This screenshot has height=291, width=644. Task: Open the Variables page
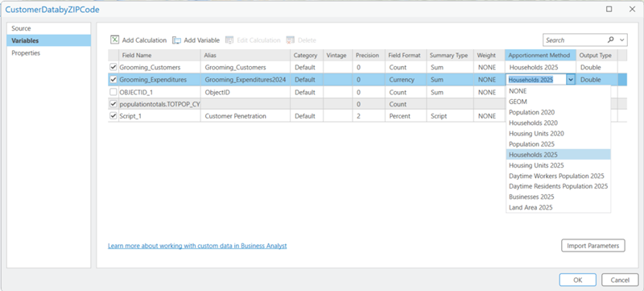point(48,40)
